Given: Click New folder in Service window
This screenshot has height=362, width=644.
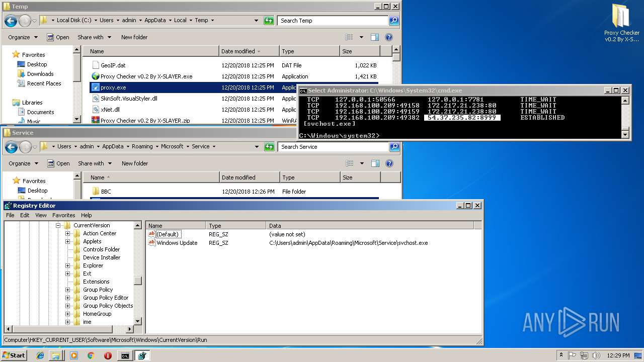Looking at the screenshot, I should (135, 163).
